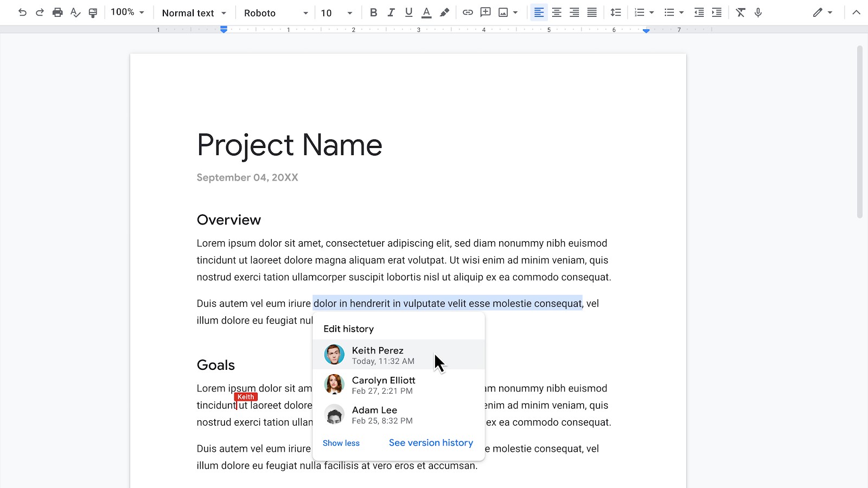This screenshot has height=488, width=868.
Task: Set left text alignment
Action: (x=539, y=12)
